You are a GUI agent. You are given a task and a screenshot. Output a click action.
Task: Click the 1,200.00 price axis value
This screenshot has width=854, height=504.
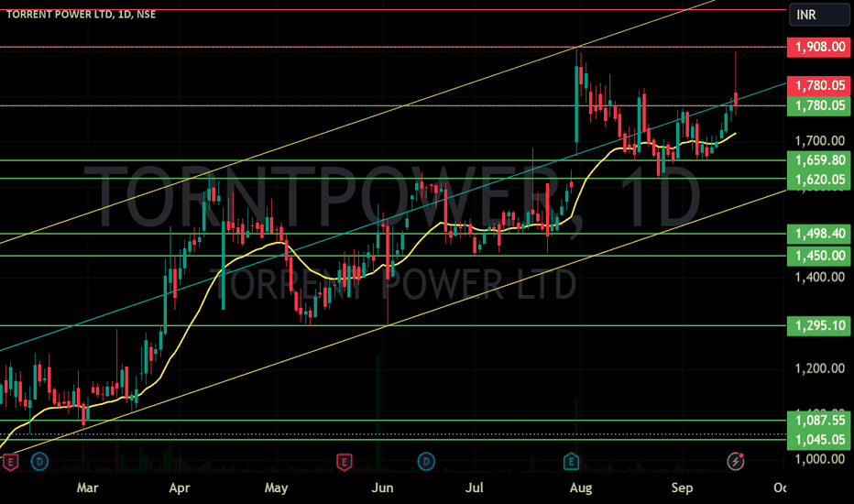820,369
